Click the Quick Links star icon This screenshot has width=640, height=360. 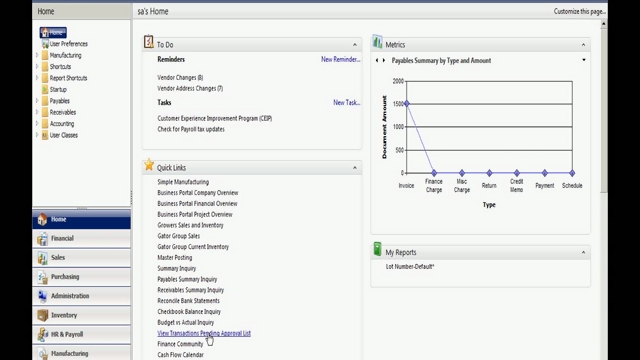tap(149, 165)
